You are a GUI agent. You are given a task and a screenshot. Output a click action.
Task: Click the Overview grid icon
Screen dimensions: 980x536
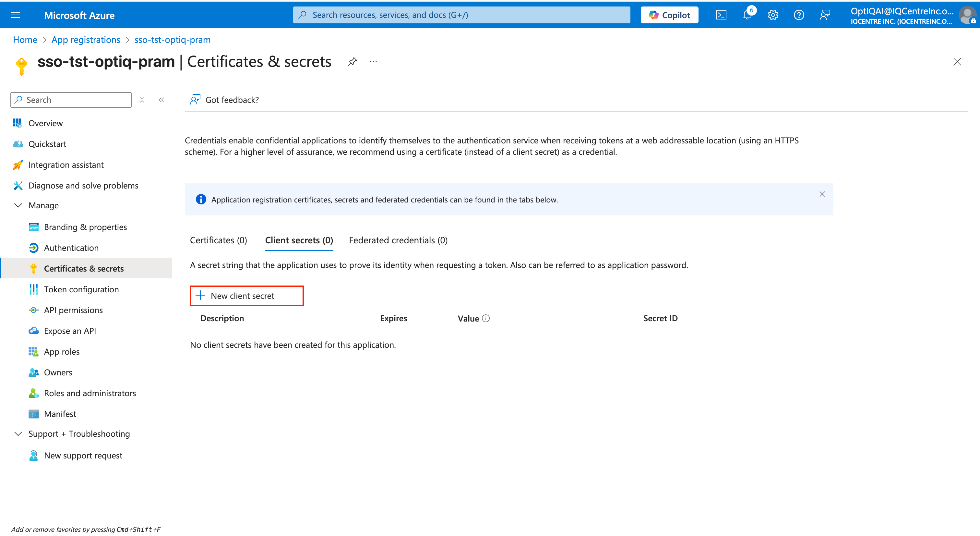[x=18, y=123]
